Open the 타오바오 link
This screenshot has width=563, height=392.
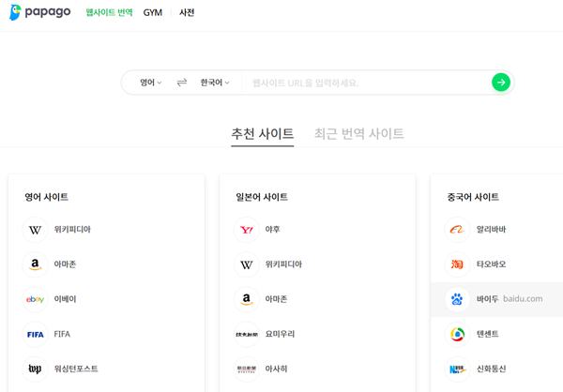tap(491, 264)
